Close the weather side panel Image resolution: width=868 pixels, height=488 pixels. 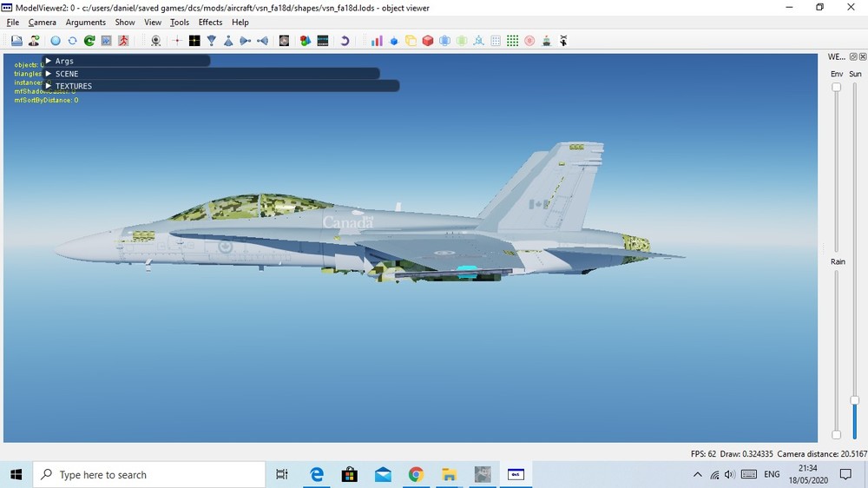click(862, 56)
